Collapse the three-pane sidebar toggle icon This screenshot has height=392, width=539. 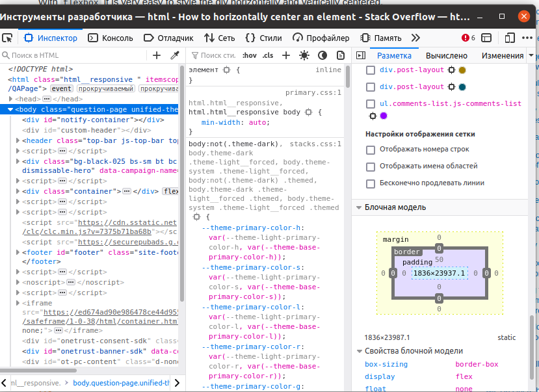pyautogui.click(x=362, y=56)
